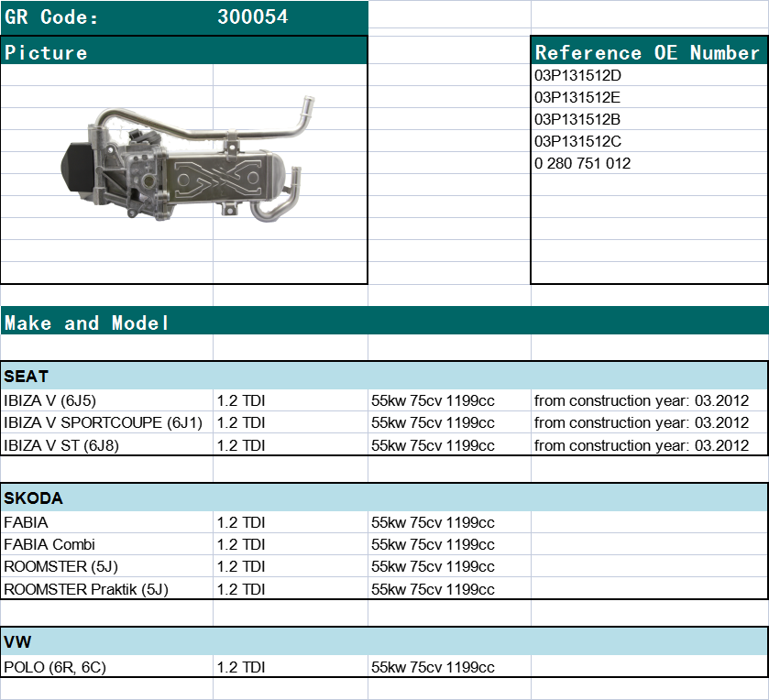769x700 pixels.
Task: Select 55kw 75cv 1199cc in ROOMSTER Praktik row
Action: [x=449, y=588]
